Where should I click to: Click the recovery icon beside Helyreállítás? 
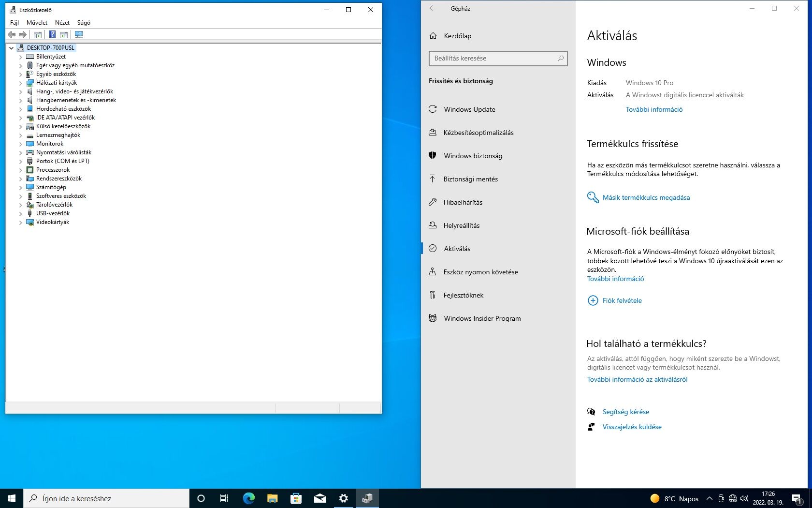coord(433,225)
